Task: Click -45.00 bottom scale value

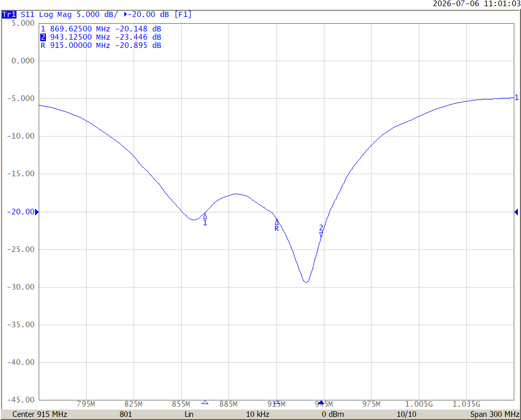Action: pyautogui.click(x=21, y=400)
